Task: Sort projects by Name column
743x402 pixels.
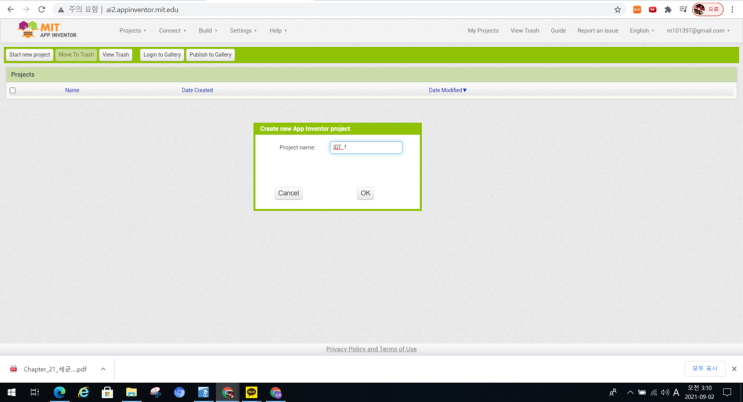Action: pos(72,90)
